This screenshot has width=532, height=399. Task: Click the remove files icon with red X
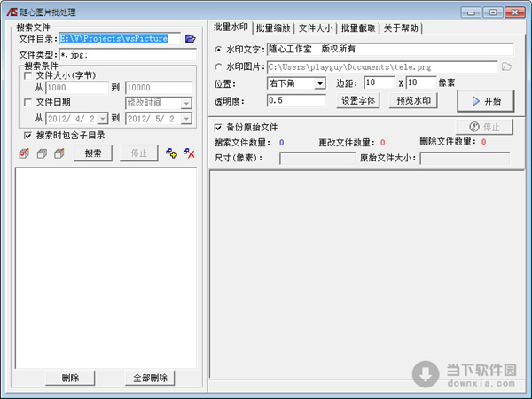tap(188, 153)
